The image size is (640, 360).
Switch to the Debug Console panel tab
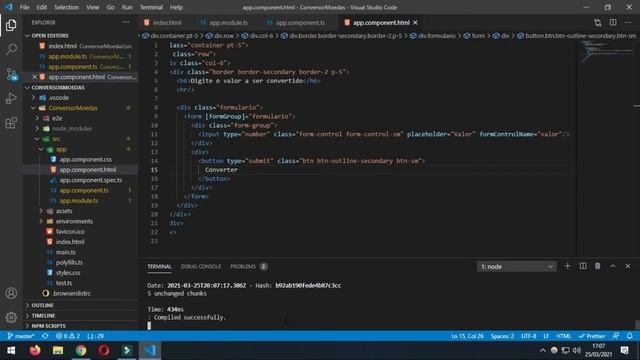click(x=201, y=266)
